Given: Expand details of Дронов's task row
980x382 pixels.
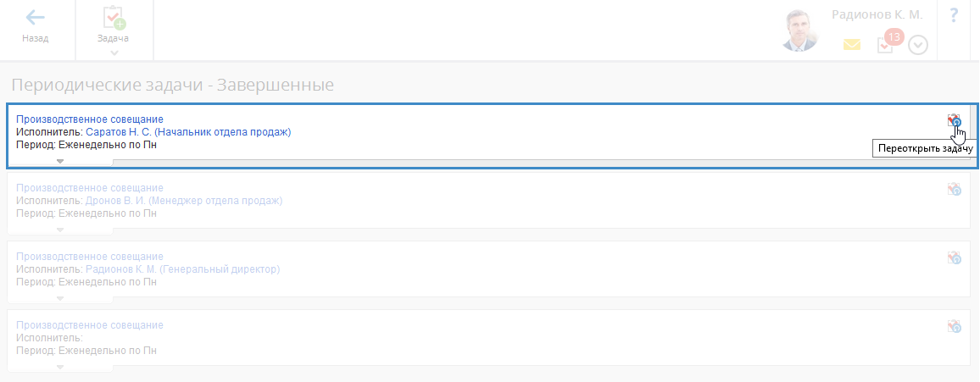Looking at the screenshot, I should (x=59, y=230).
